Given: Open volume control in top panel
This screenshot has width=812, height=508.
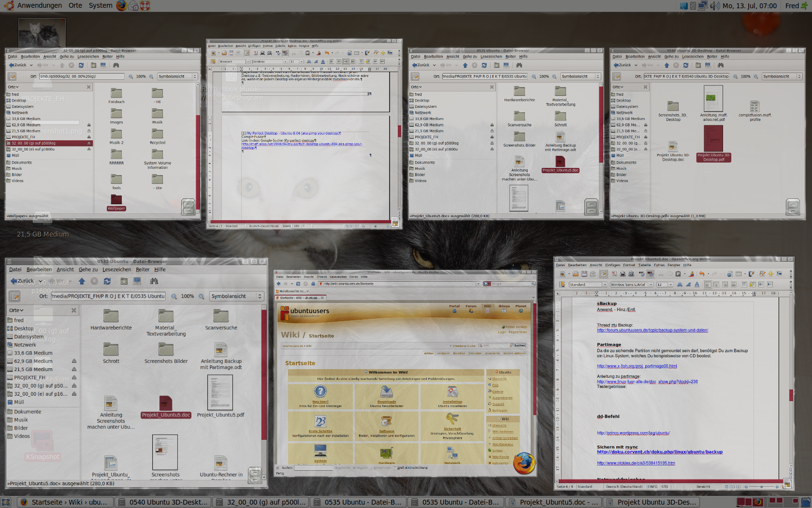Looking at the screenshot, I should coord(714,6).
